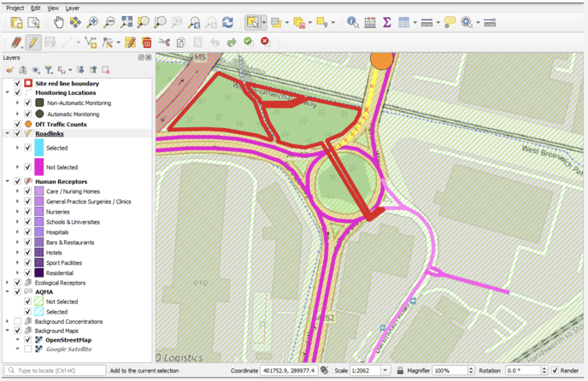Image resolution: width=588 pixels, height=381 pixels.
Task: Click the Copy Features icon
Action: (180, 43)
